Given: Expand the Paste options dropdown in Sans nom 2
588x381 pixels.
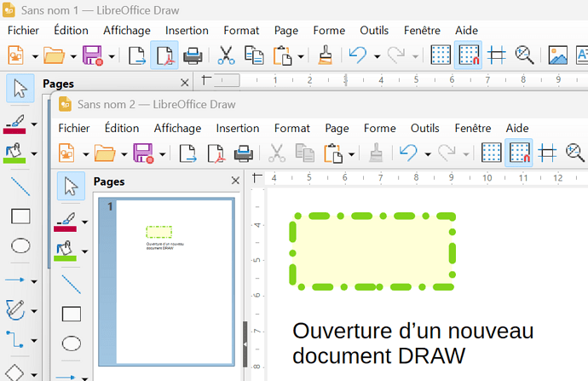Looking at the screenshot, I should click(351, 154).
